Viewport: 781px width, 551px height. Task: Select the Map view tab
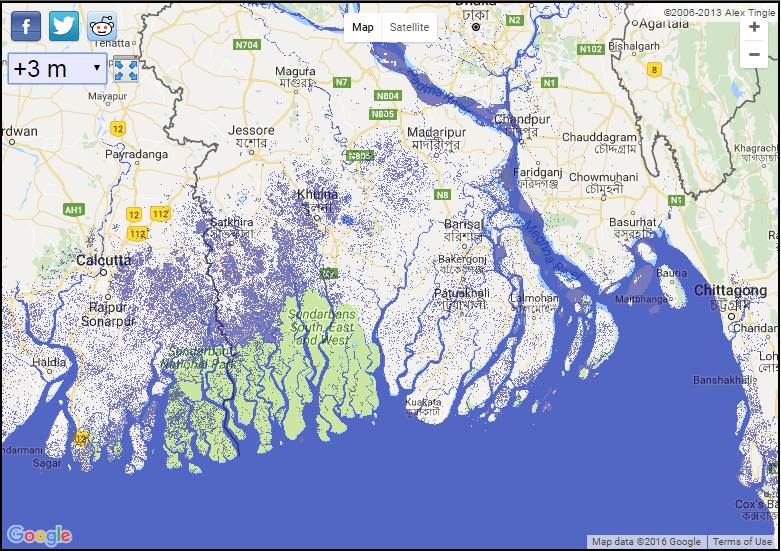coord(363,27)
